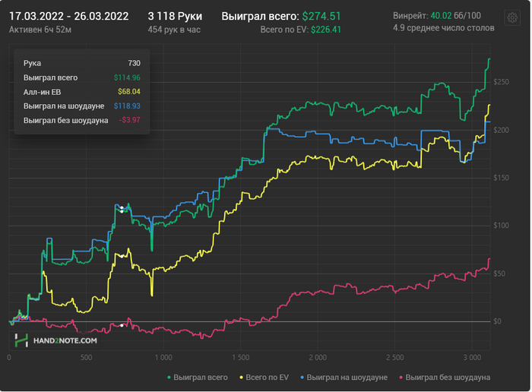Click the '1 000' label on the x-axis

tap(163, 357)
